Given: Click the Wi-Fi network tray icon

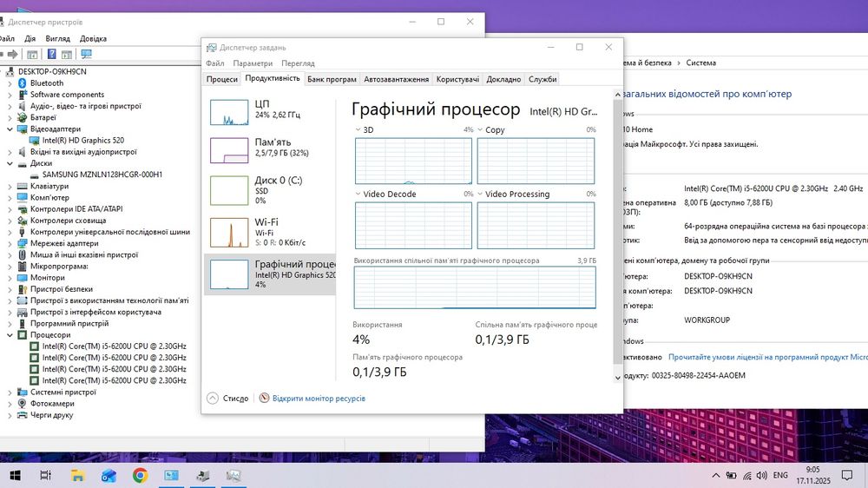Looking at the screenshot, I should click(747, 475).
